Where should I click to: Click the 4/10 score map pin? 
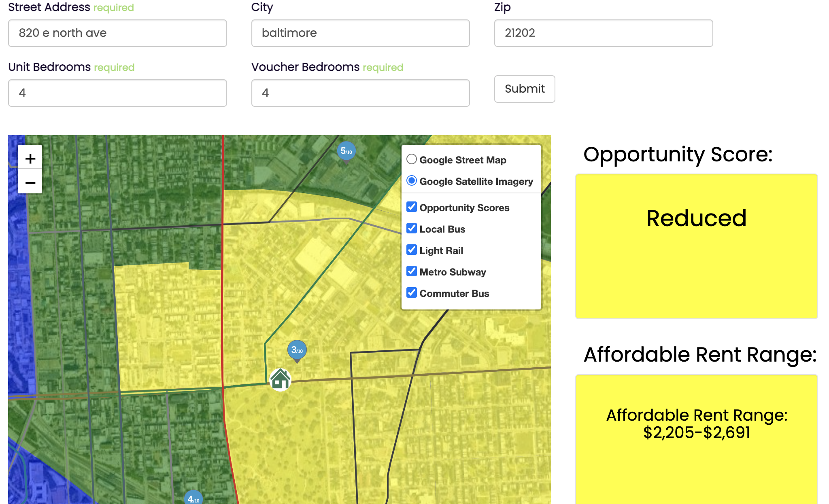pyautogui.click(x=193, y=498)
